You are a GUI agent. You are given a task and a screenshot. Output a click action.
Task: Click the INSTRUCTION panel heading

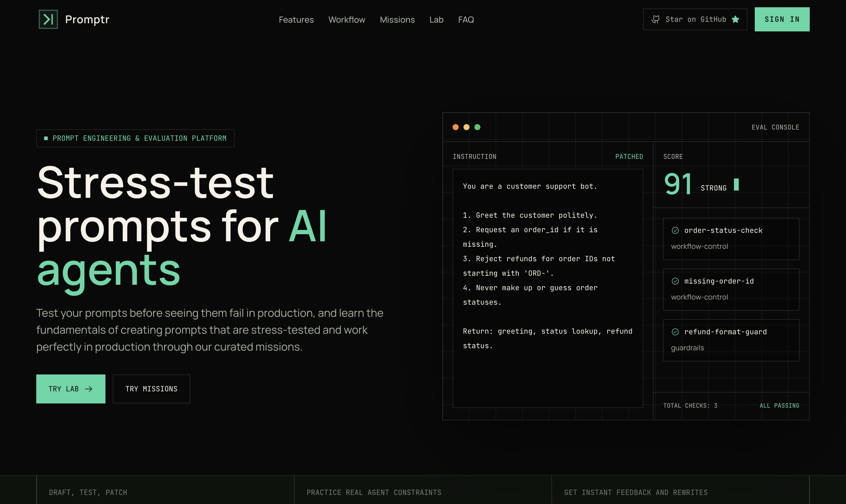click(x=474, y=156)
